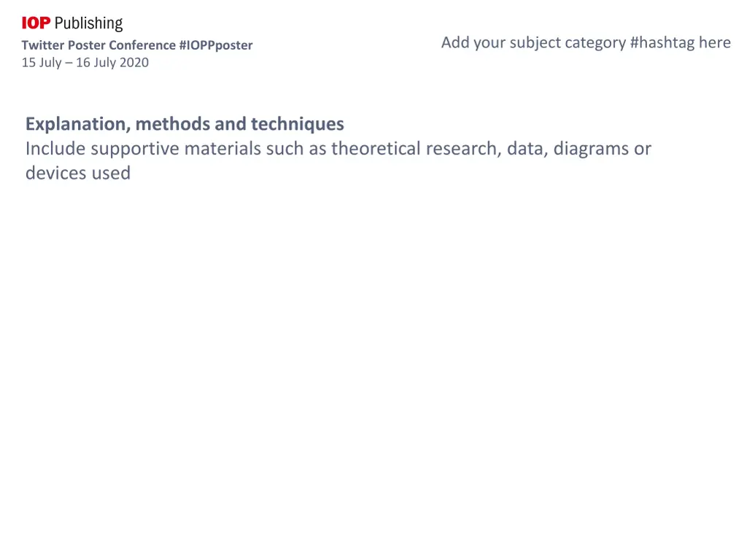The height and width of the screenshot is (560, 747).
Task: Select the 15 July start date
Action: [42, 63]
